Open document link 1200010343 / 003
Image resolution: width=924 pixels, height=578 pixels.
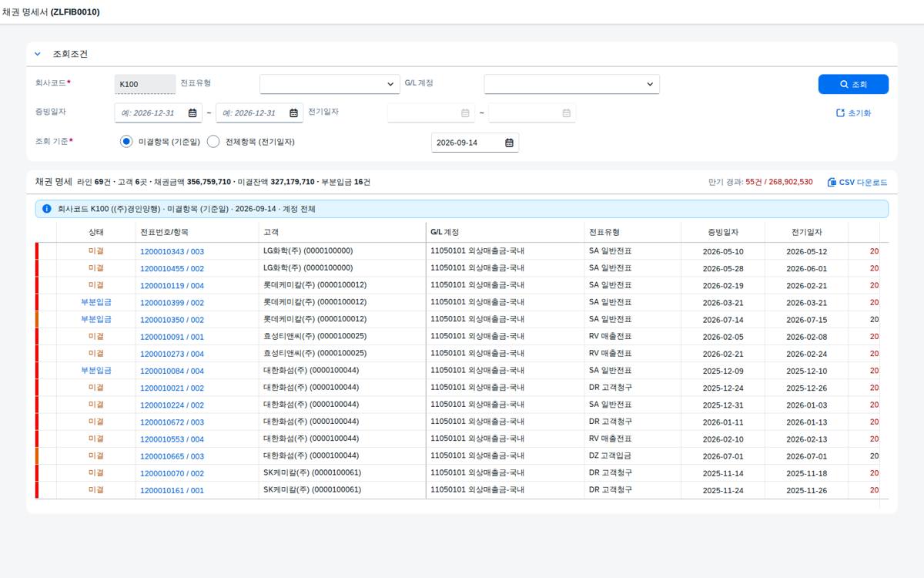pos(172,252)
